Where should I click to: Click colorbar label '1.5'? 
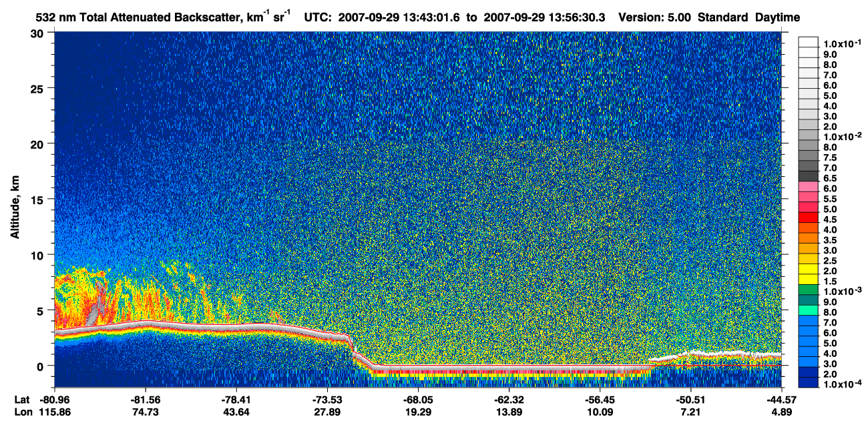(831, 282)
